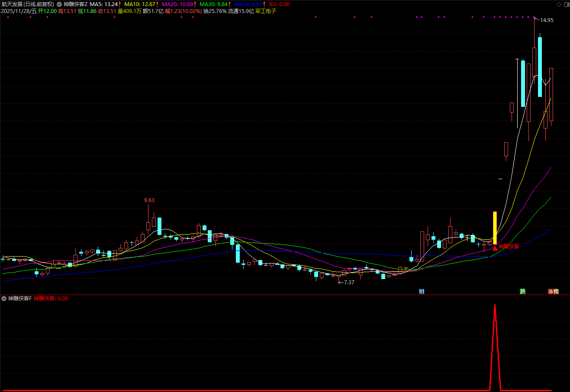Click the 14.95 high price label

click(547, 20)
